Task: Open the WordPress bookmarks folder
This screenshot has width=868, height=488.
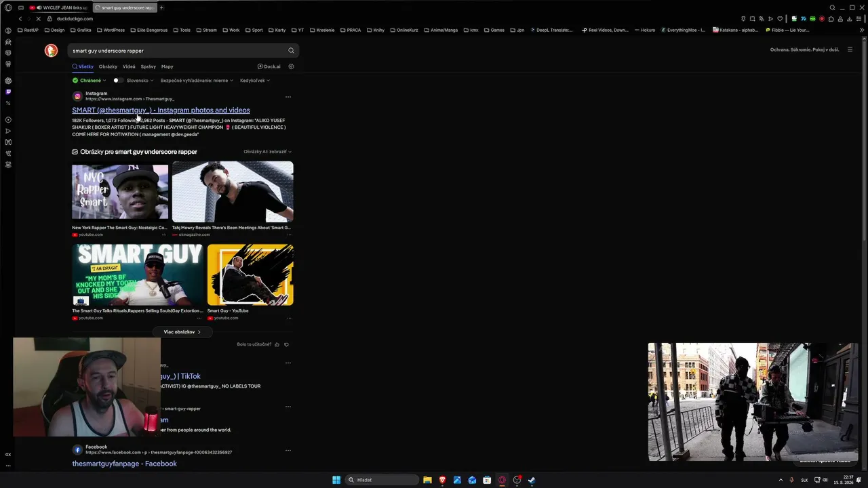Action: click(x=111, y=30)
